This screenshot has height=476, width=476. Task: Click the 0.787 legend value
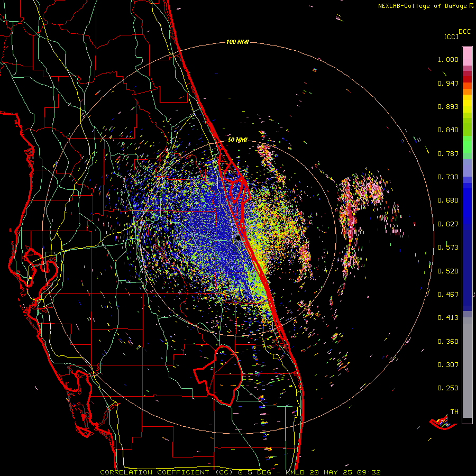[x=448, y=153]
